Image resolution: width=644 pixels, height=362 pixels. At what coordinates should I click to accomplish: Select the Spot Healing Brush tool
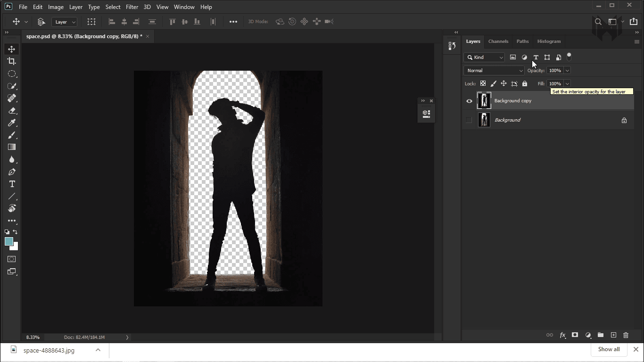12,98
